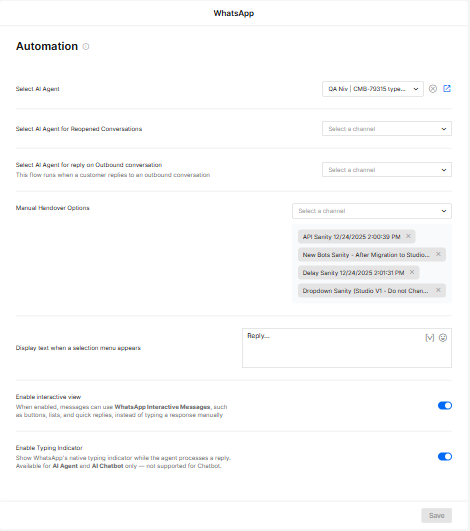Click 'This flow runs when a customer replies' description
470x531 pixels.
coord(113,175)
